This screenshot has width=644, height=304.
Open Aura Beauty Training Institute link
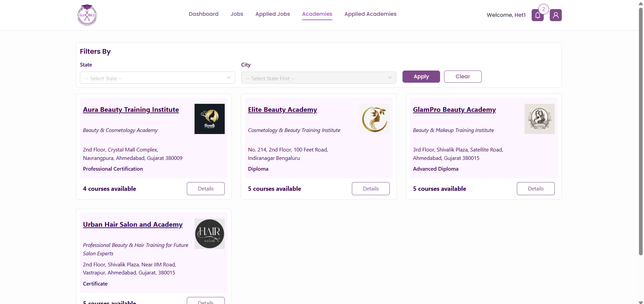coord(131,110)
